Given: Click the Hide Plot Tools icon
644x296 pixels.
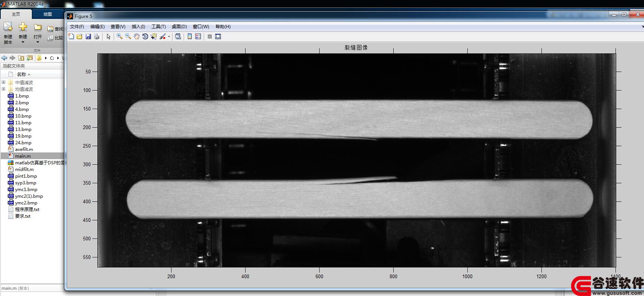Looking at the screenshot, I should pyautogui.click(x=210, y=36).
